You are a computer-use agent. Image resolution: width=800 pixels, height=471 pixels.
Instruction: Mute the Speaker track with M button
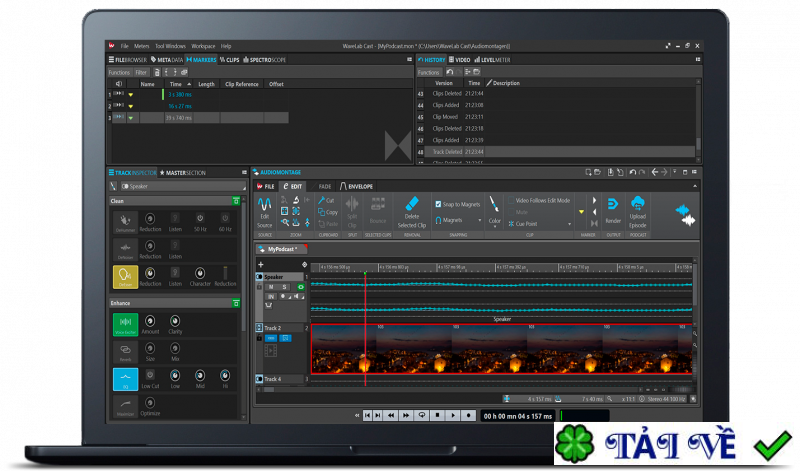click(x=270, y=287)
